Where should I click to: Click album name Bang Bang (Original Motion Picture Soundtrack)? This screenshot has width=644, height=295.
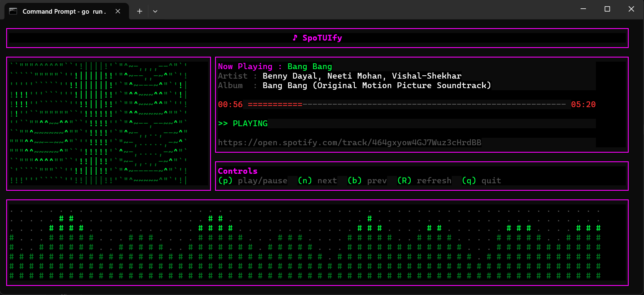coord(377,85)
